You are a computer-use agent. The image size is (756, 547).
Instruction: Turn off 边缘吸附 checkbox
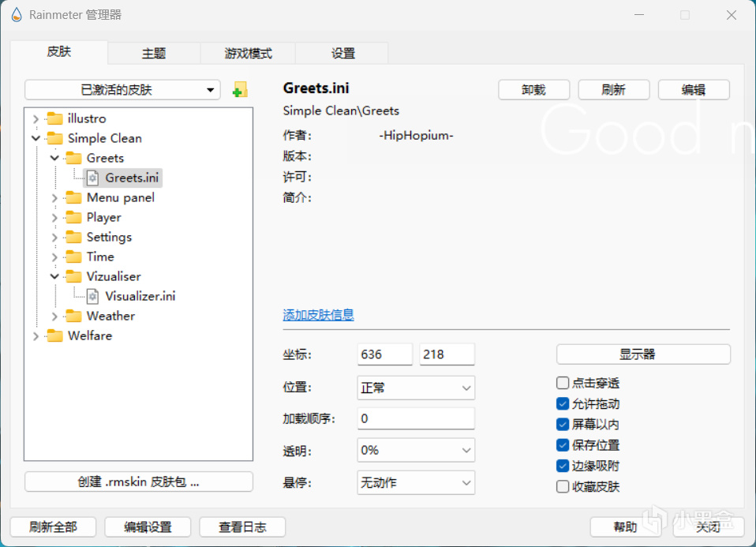click(x=562, y=466)
